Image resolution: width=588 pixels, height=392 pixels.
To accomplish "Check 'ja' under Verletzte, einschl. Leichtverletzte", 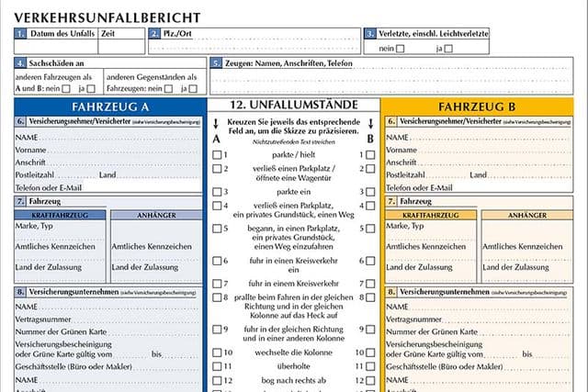I will tap(448, 49).
